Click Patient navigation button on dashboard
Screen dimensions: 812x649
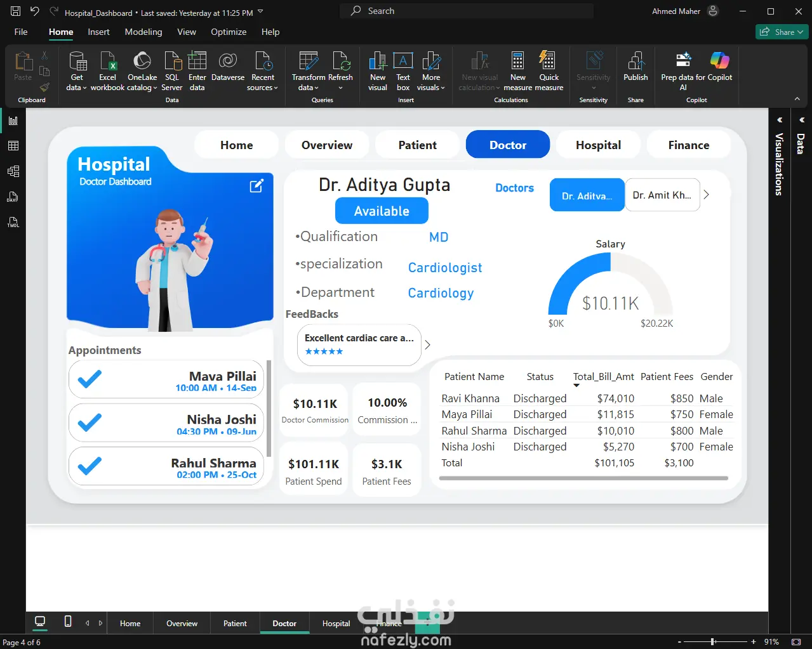[x=418, y=145]
